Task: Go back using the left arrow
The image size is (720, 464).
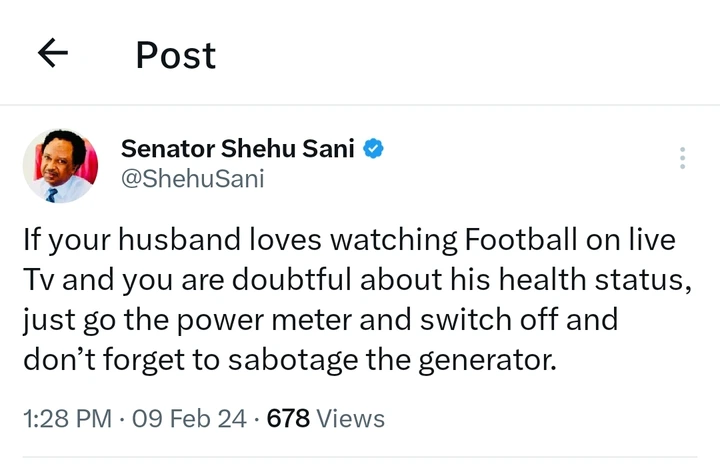Action: (53, 53)
